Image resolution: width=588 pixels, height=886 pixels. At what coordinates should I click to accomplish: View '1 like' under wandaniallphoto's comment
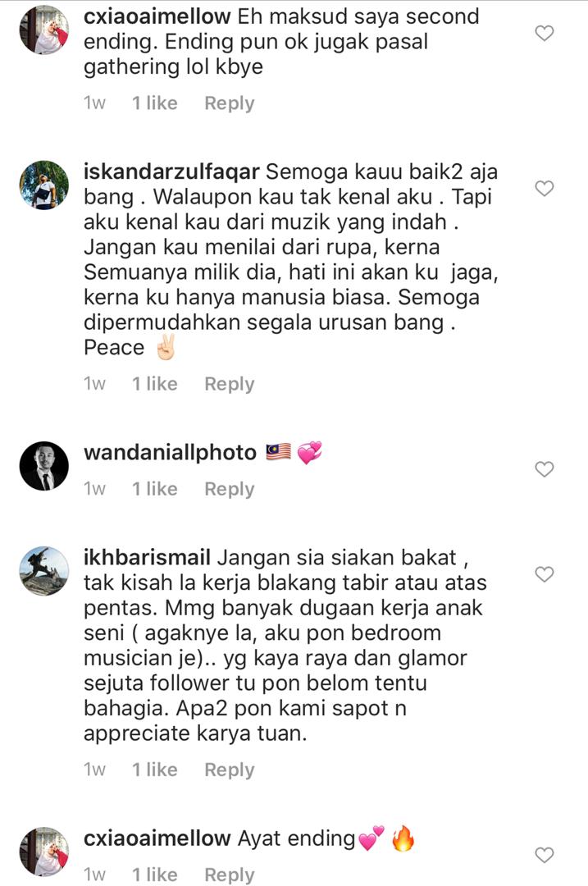pos(155,489)
